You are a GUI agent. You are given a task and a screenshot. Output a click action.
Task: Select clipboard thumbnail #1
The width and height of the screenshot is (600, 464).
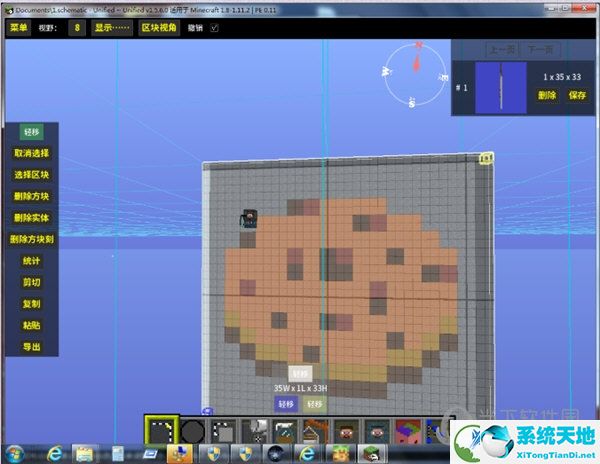pos(501,88)
